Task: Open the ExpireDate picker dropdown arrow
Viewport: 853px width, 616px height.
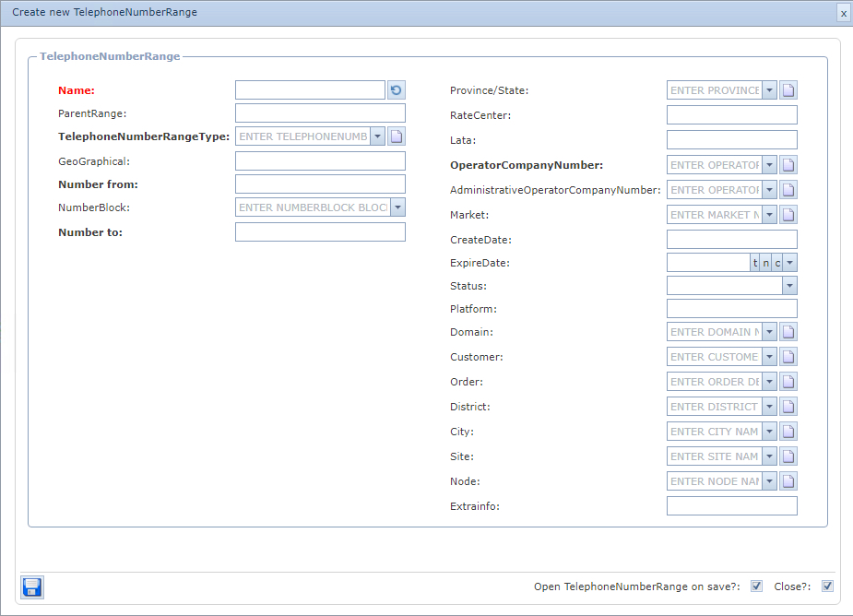Action: [x=790, y=263]
